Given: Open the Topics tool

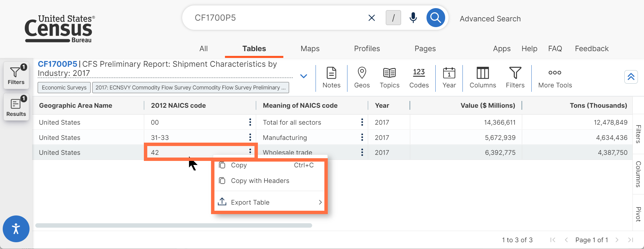Looking at the screenshot, I should [x=390, y=78].
